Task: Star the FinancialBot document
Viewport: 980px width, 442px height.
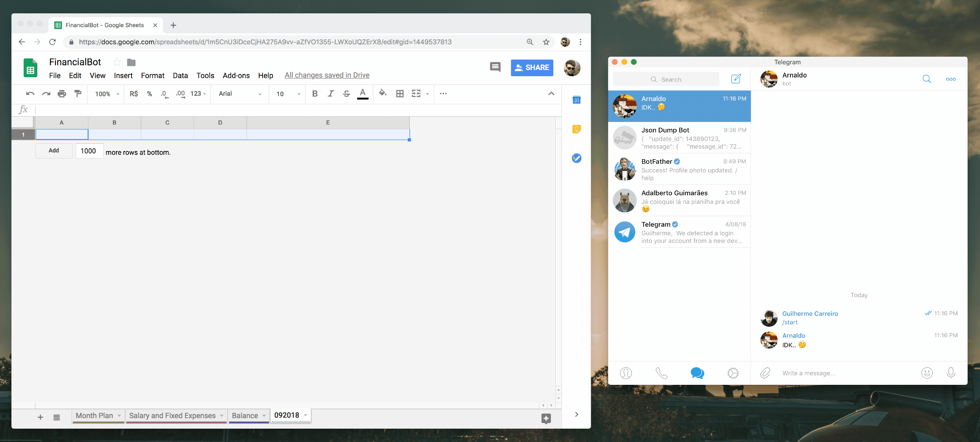Action: click(117, 62)
